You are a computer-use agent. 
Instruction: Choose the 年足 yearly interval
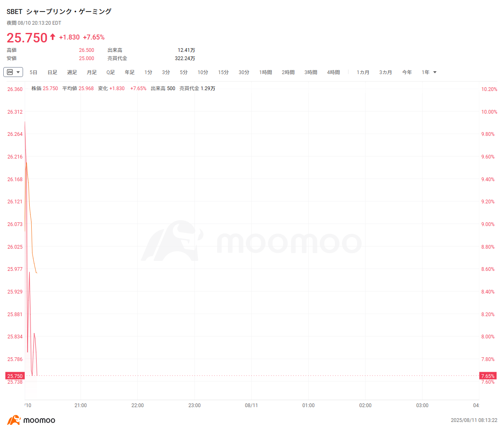130,72
